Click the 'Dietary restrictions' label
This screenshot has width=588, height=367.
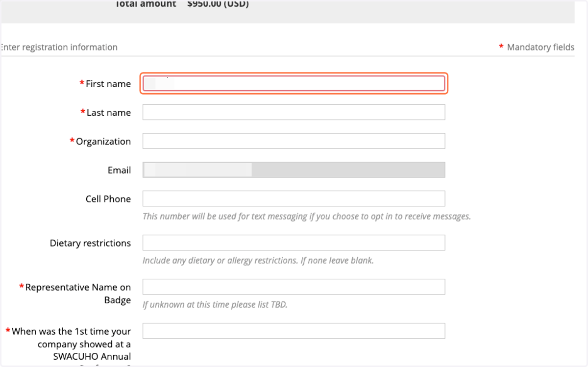click(x=90, y=243)
